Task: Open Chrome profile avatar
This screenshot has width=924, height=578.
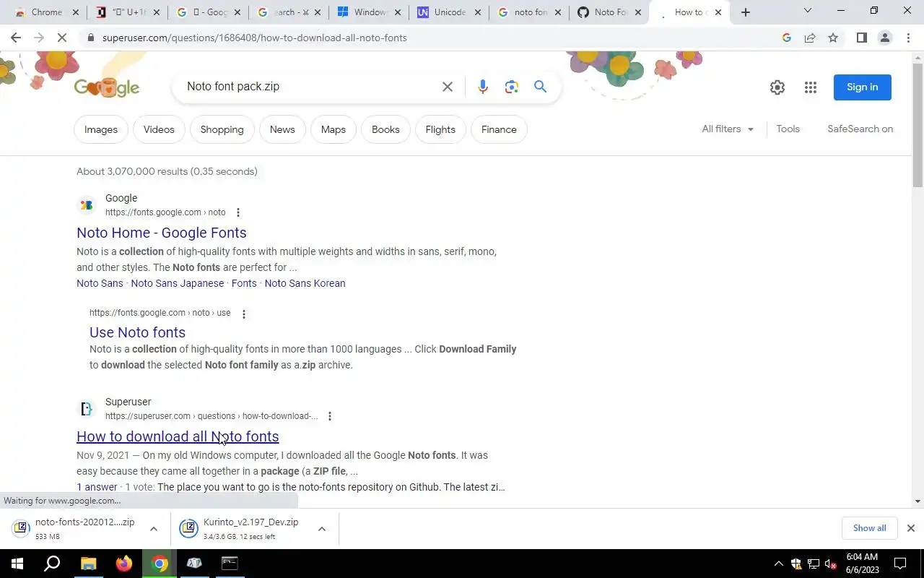Action: click(885, 38)
